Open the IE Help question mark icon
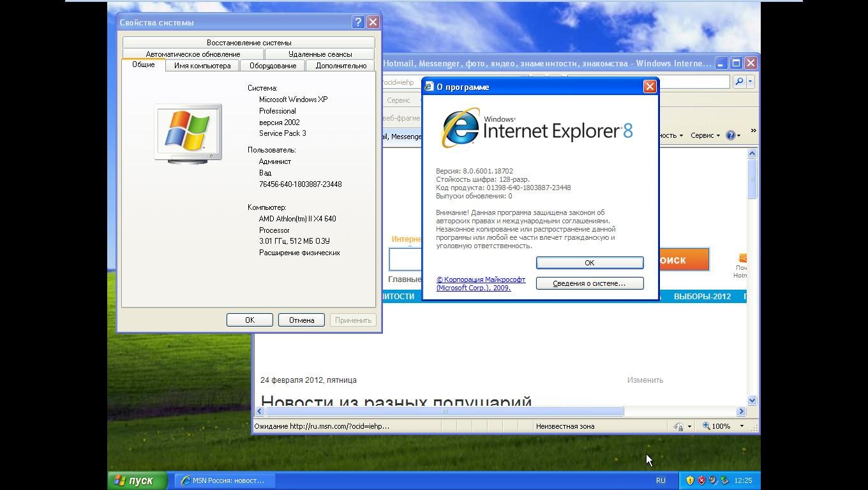The image size is (868, 490). (x=731, y=135)
